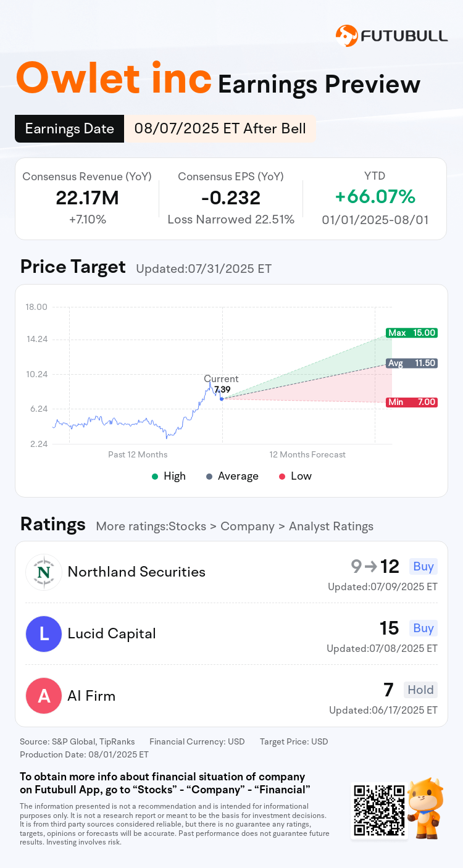Image resolution: width=463 pixels, height=868 pixels.
Task: Click the AI Firm 'A' avatar
Action: pos(44,696)
